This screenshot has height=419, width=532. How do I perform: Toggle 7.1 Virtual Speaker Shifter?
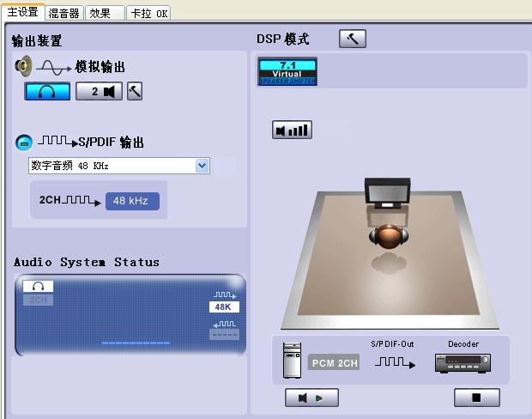287,71
